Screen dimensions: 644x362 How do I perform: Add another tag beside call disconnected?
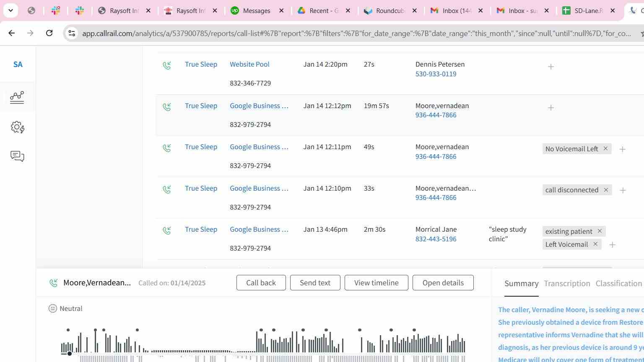click(x=623, y=190)
